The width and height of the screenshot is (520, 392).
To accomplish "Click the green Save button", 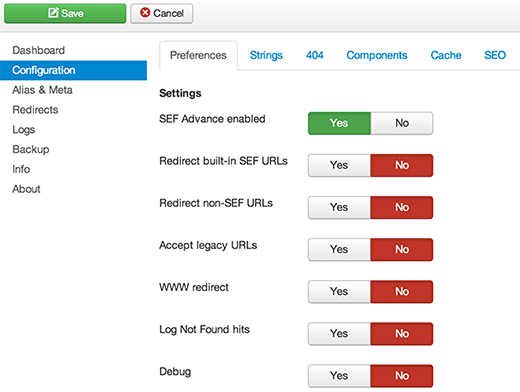I will (x=65, y=13).
